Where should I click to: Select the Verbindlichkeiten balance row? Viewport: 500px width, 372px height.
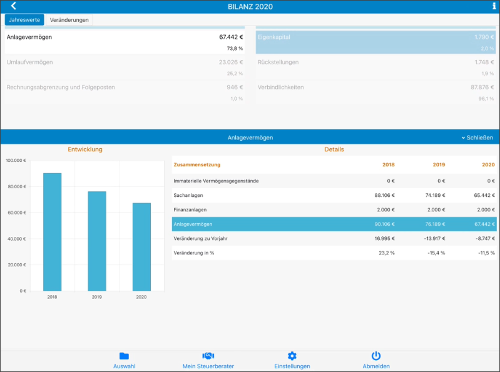(x=376, y=92)
